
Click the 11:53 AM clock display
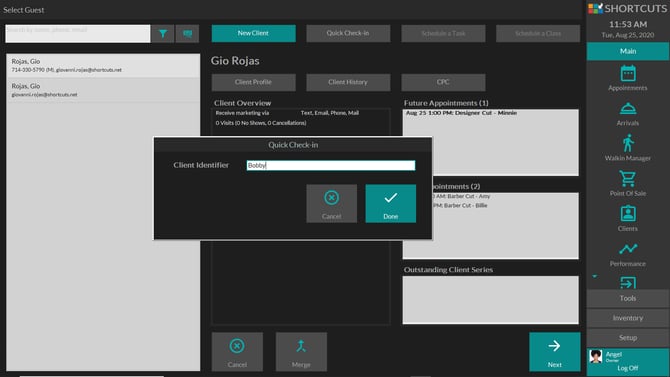628,24
